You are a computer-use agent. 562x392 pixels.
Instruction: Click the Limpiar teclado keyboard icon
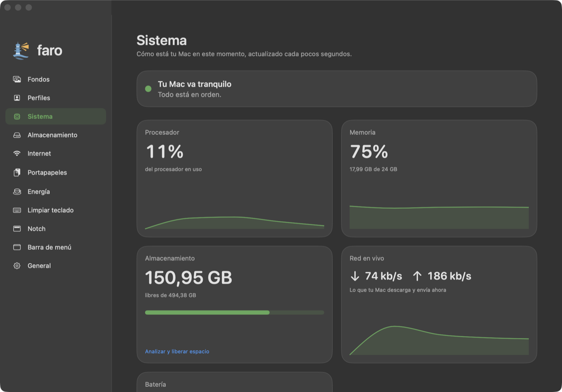[x=17, y=210]
